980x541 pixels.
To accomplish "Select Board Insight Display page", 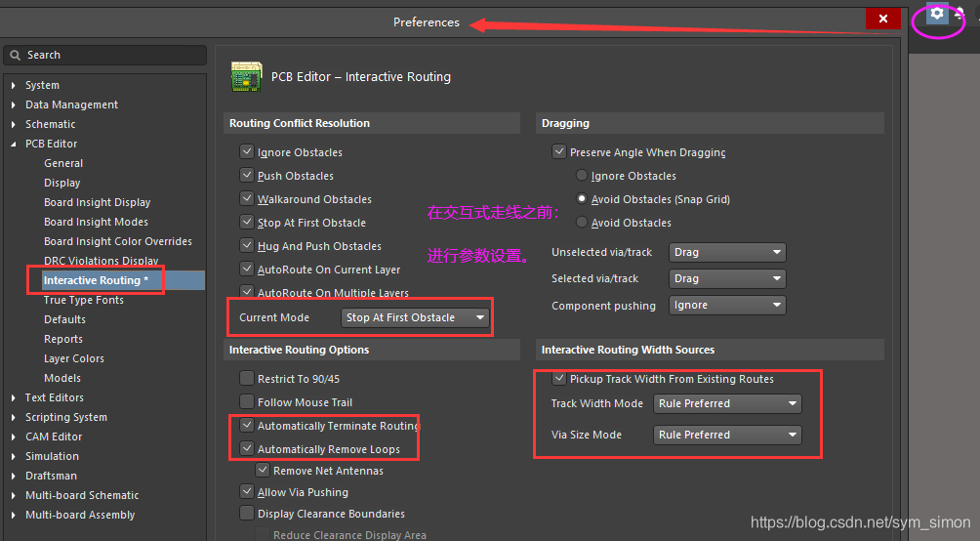I will [97, 202].
